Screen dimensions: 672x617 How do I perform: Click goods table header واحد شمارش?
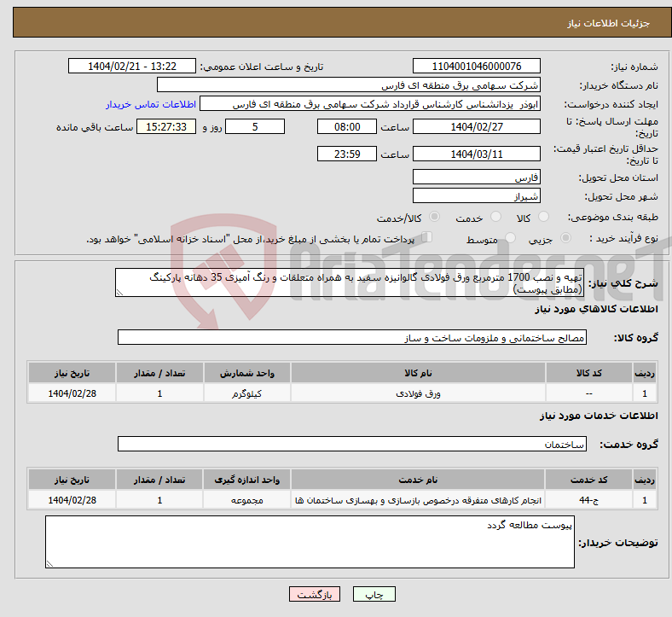click(246, 373)
